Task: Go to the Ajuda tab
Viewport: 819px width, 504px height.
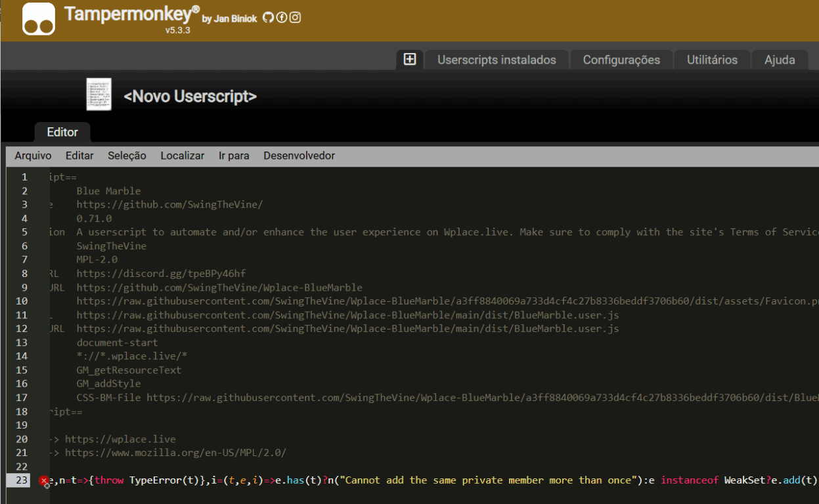Action: (780, 60)
